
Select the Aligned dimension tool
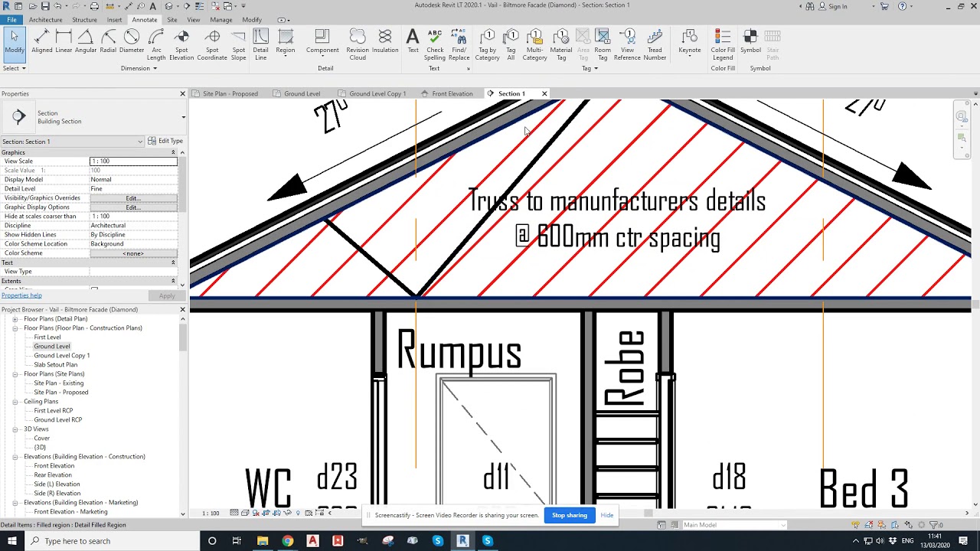click(42, 42)
